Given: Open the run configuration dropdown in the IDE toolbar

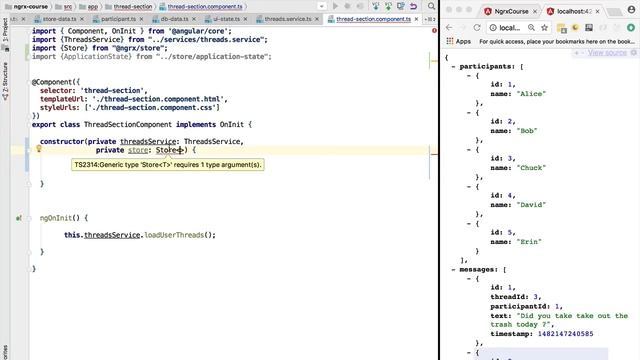Looking at the screenshot, I should [x=322, y=6].
